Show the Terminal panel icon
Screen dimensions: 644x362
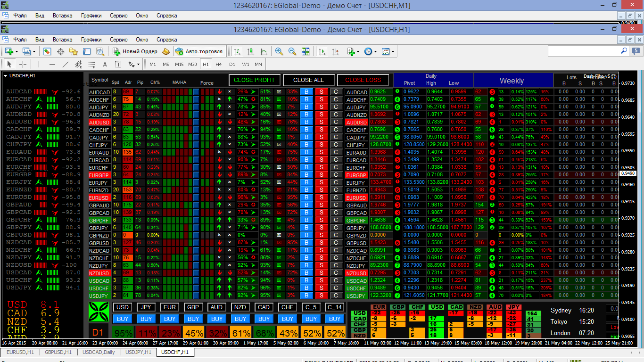(x=87, y=51)
